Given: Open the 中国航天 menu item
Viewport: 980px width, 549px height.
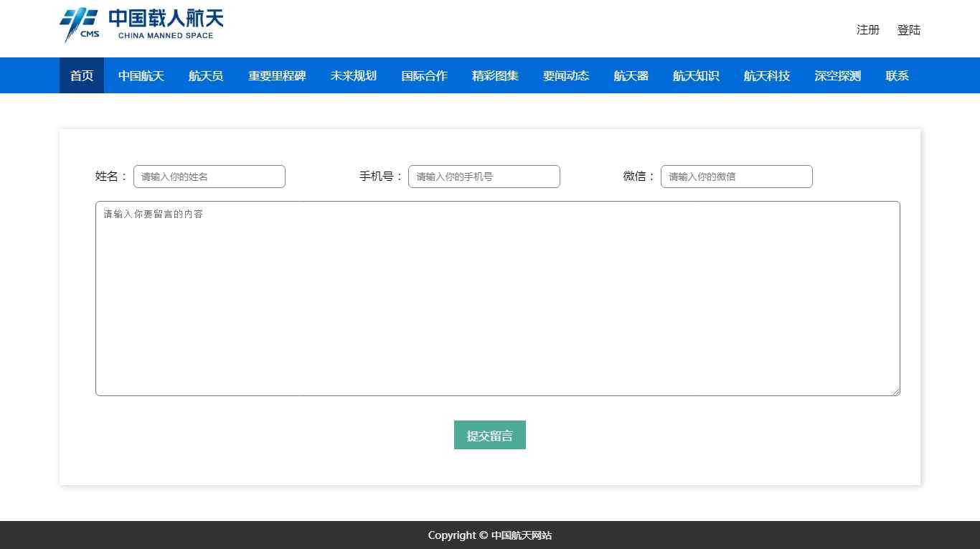Looking at the screenshot, I should click(141, 76).
